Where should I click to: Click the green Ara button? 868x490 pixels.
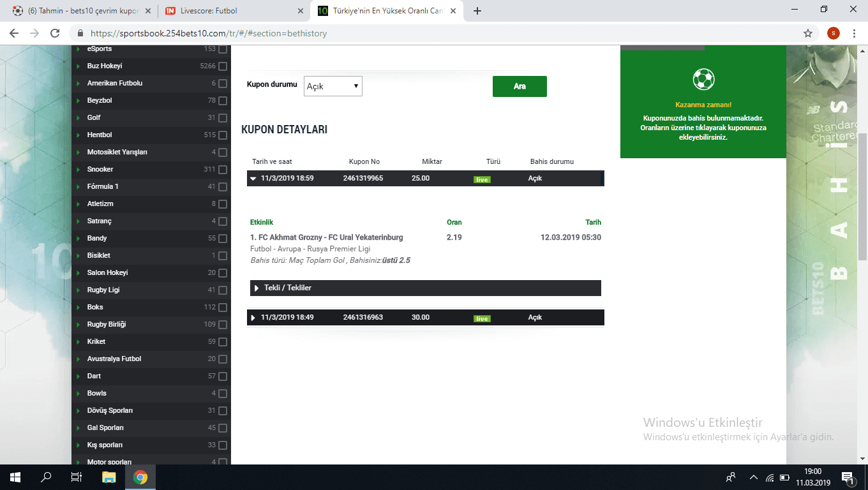(520, 86)
